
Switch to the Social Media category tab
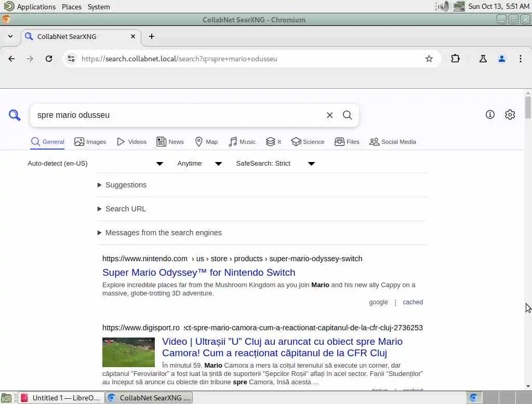(x=393, y=142)
